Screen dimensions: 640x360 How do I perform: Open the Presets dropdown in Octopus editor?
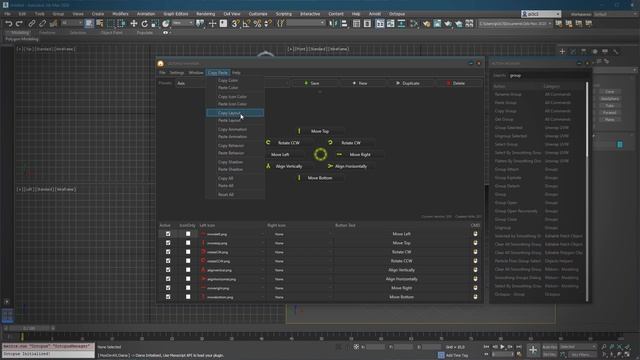232,83
